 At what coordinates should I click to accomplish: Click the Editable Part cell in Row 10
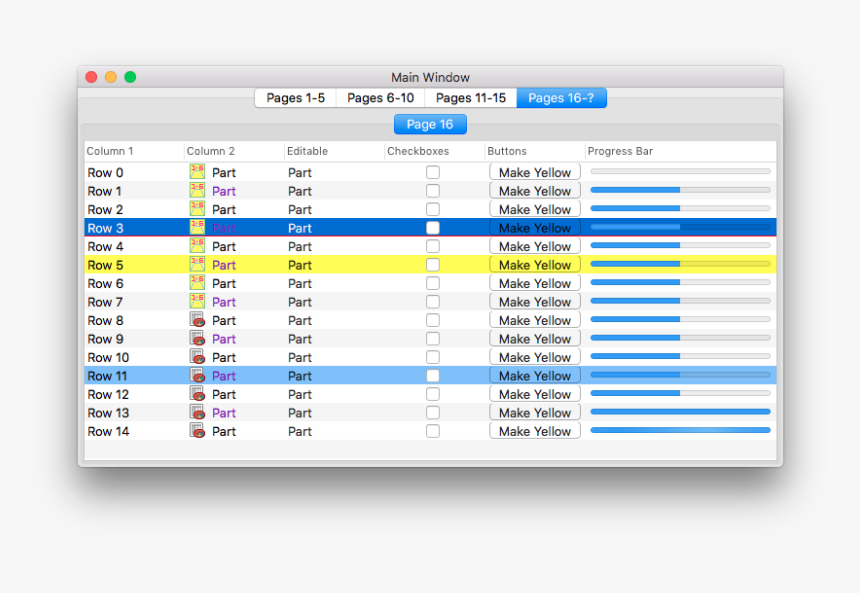click(300, 357)
